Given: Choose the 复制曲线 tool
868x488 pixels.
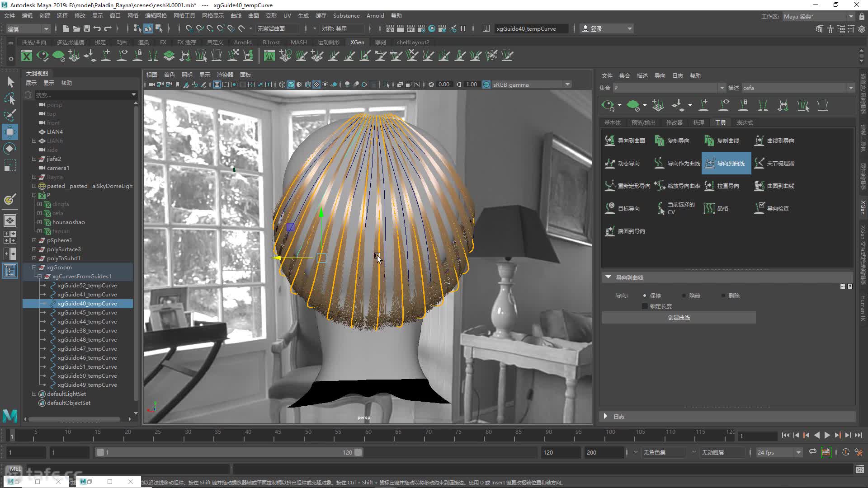Looking at the screenshot, I should (x=722, y=141).
